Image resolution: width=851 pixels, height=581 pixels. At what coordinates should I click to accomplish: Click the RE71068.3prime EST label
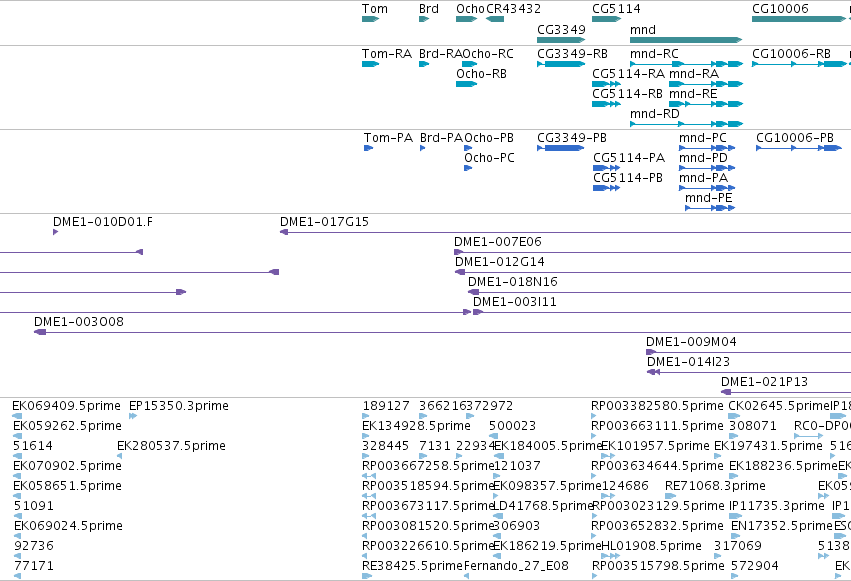click(x=715, y=486)
